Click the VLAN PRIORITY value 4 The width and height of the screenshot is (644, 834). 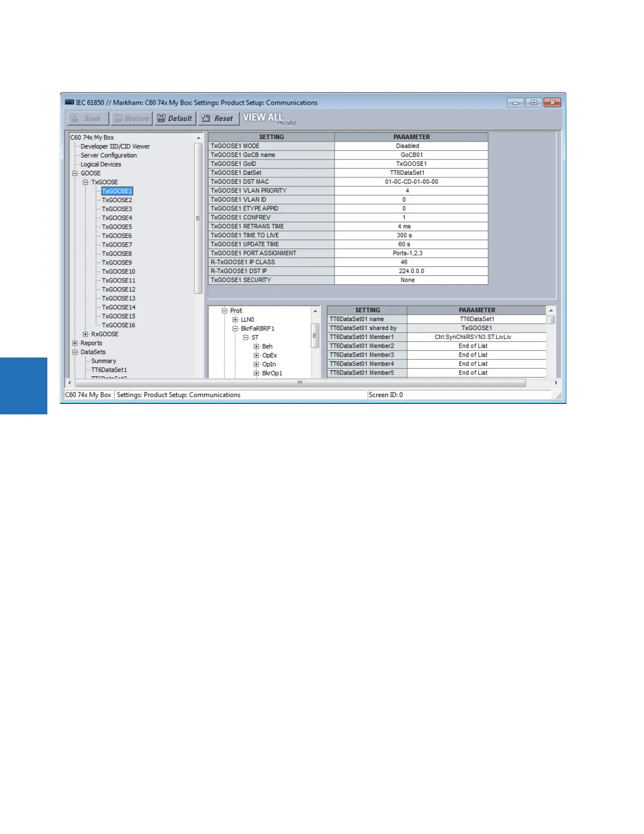click(x=411, y=191)
